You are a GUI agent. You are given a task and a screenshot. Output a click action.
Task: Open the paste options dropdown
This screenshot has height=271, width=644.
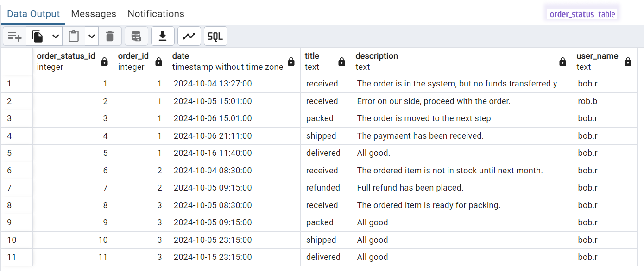pos(91,36)
